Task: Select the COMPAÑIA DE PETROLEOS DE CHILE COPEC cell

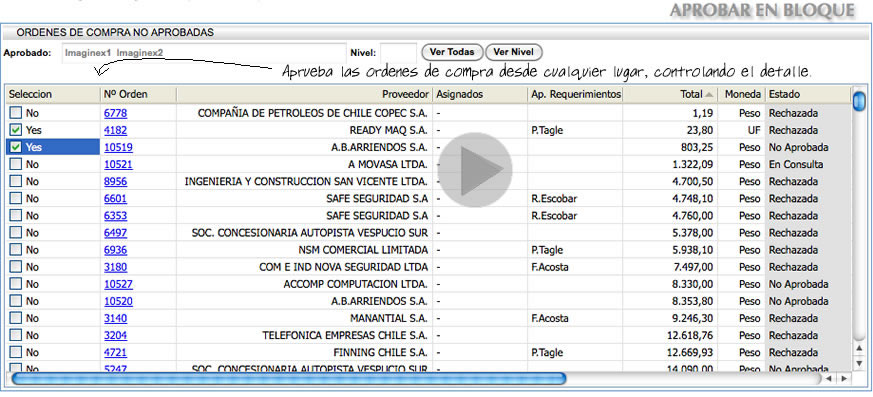Action: coord(304,113)
